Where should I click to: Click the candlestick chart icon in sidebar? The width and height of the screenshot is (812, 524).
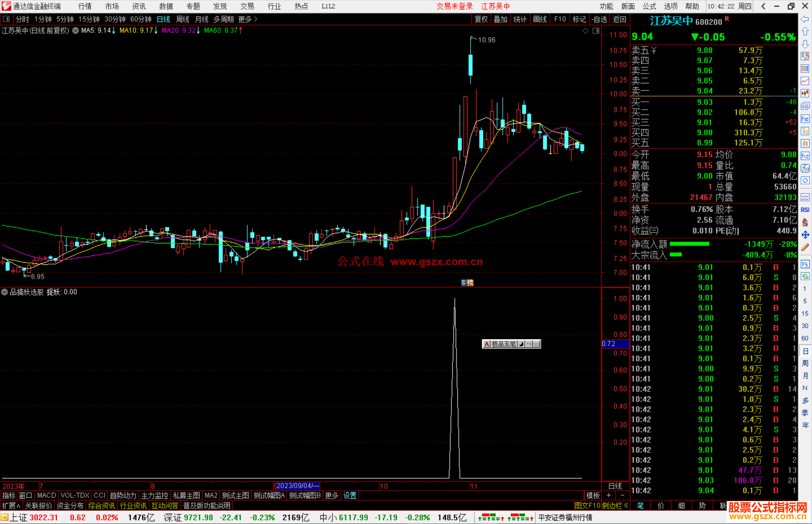[805, 93]
